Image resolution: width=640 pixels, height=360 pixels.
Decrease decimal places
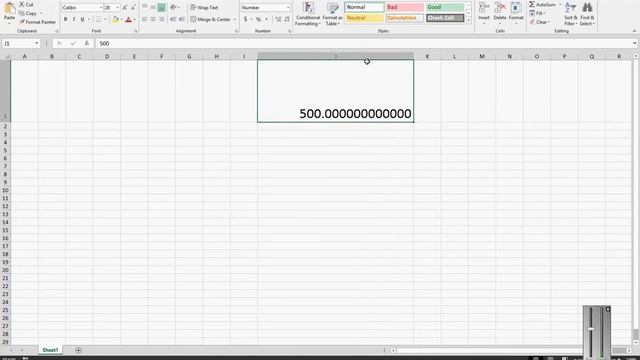click(x=287, y=19)
